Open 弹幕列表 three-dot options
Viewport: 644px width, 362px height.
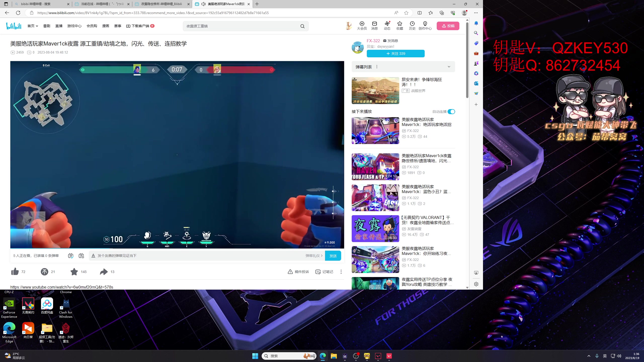[377, 67]
